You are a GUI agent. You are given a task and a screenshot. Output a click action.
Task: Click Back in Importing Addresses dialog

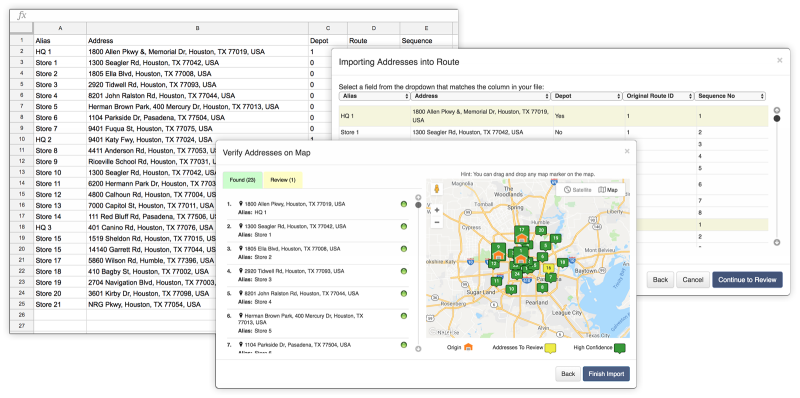click(660, 280)
